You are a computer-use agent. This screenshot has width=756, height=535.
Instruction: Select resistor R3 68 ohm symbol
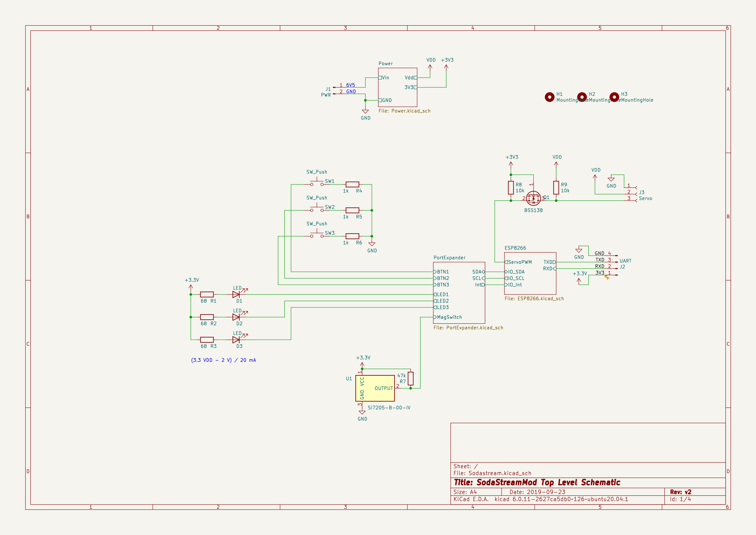pos(207,340)
